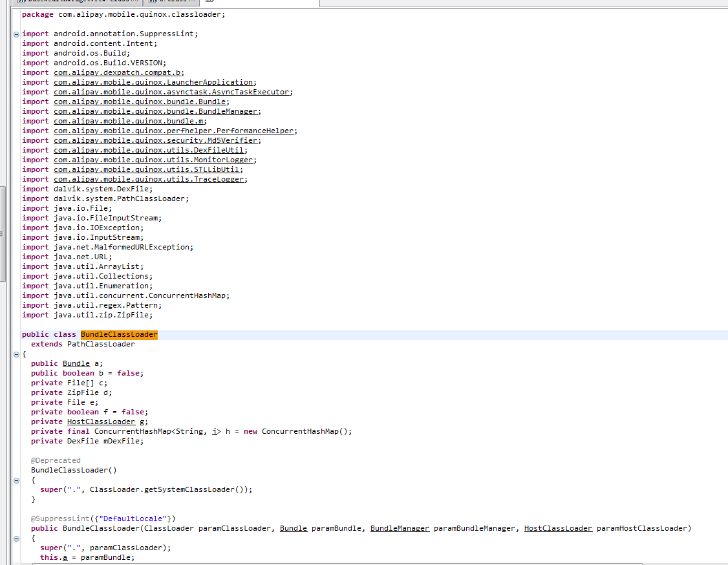
Task: Follow the Bundle type before paramBundle
Action: pyautogui.click(x=294, y=528)
